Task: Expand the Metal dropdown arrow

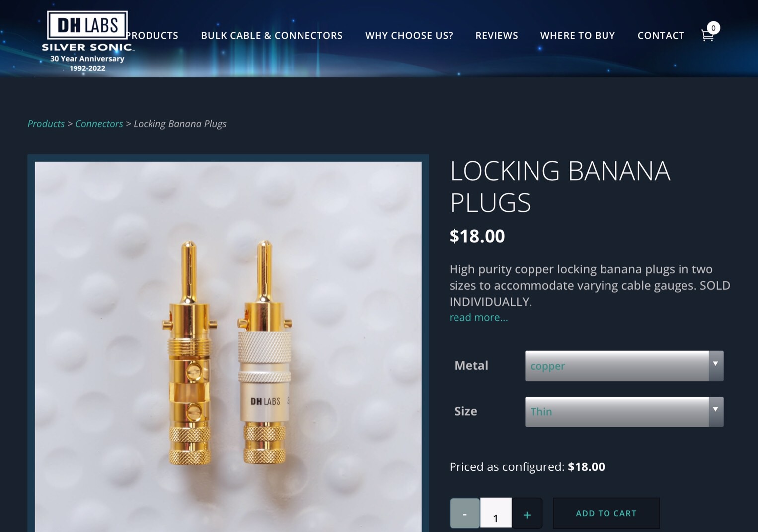Action: (x=716, y=366)
